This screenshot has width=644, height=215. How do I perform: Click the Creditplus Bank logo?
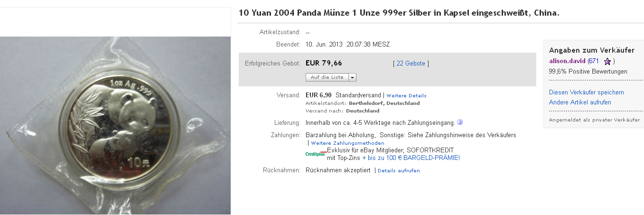click(316, 153)
